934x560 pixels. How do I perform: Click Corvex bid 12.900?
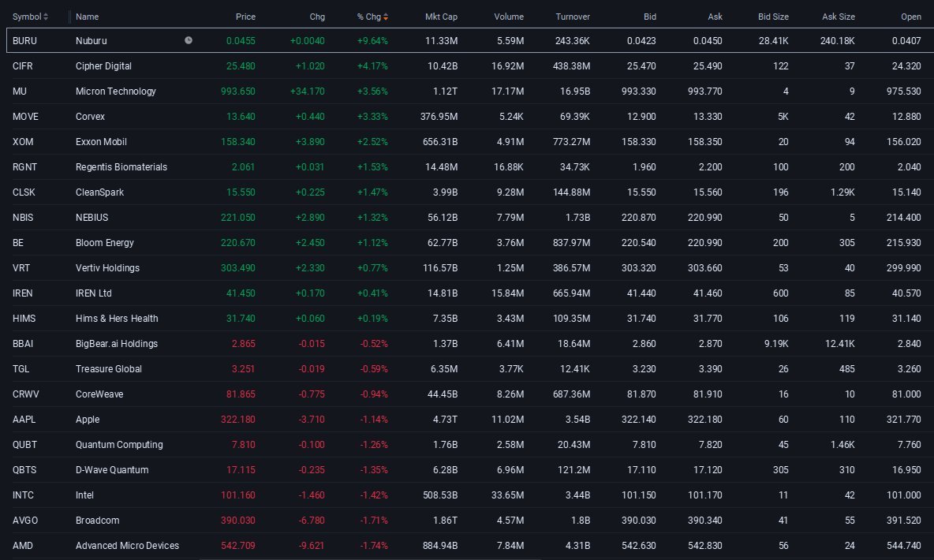(641, 117)
